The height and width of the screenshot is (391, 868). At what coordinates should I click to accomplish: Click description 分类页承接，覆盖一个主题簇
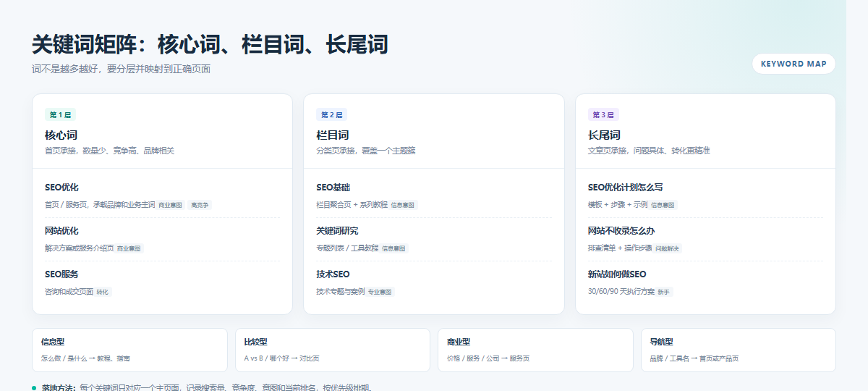(366, 151)
